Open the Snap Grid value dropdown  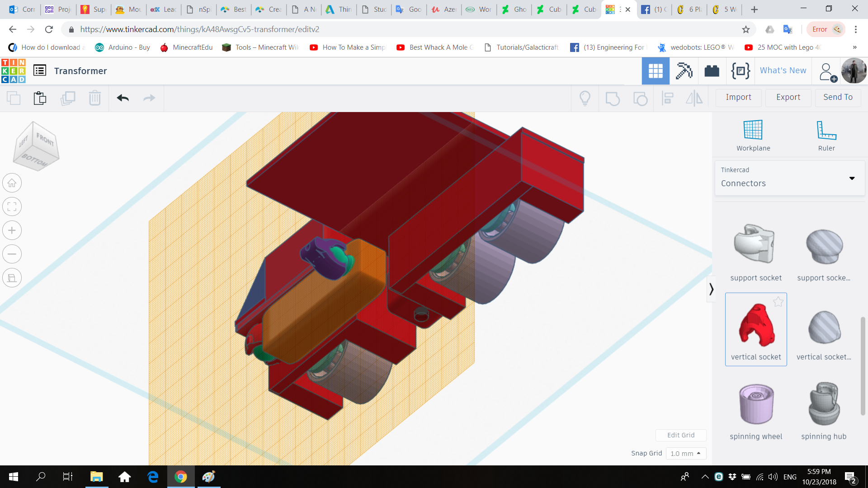[x=686, y=453]
